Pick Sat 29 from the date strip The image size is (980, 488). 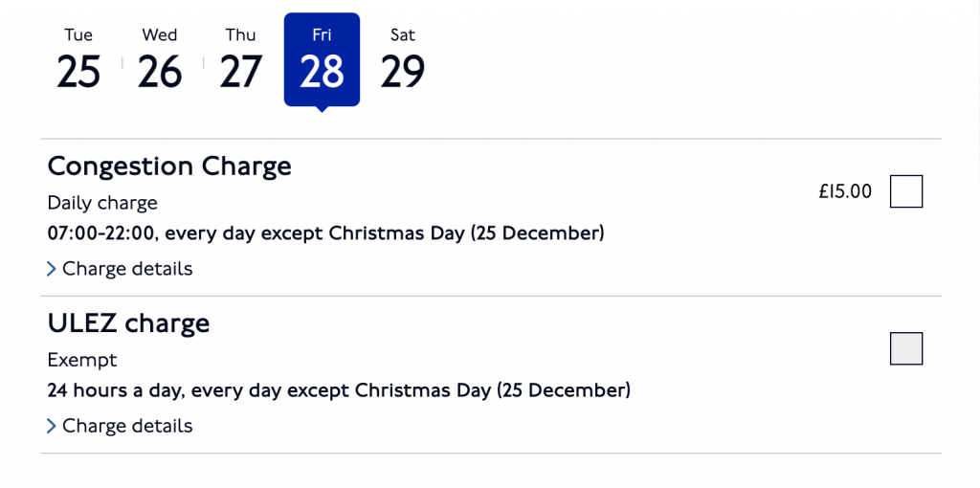[403, 59]
